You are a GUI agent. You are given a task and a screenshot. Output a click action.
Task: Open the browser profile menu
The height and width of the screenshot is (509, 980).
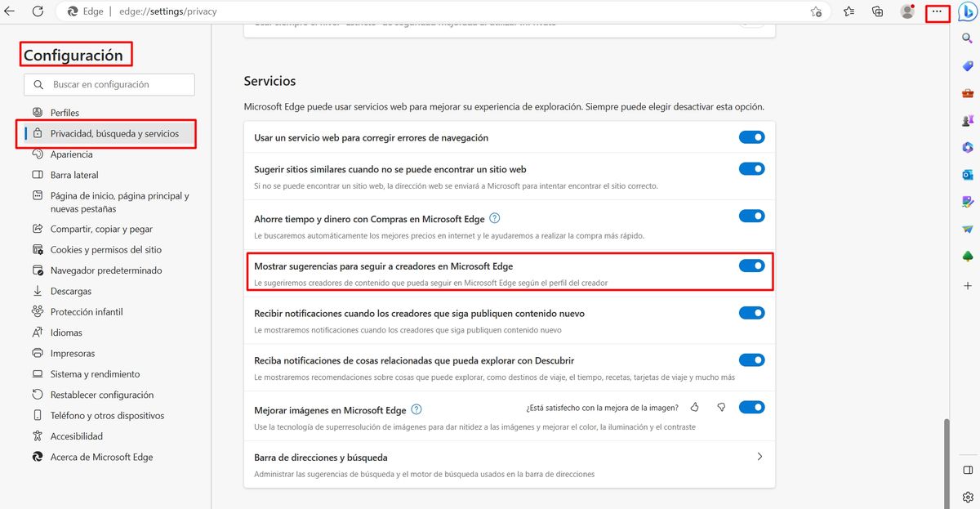pyautogui.click(x=906, y=11)
